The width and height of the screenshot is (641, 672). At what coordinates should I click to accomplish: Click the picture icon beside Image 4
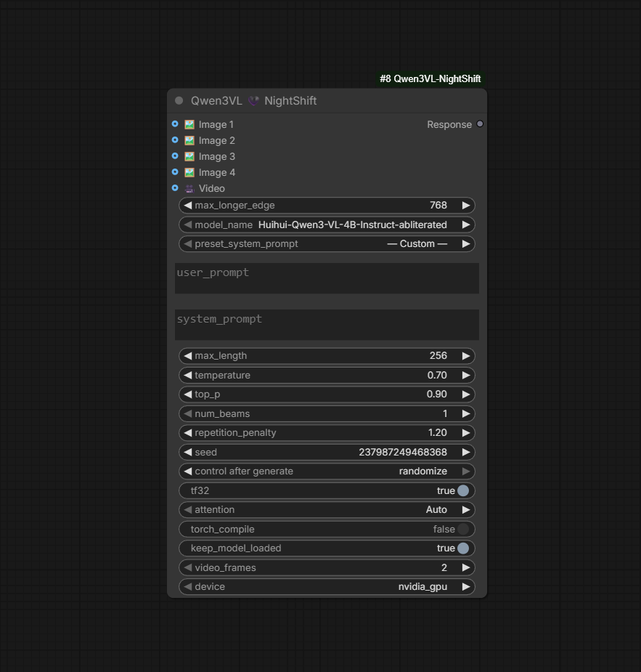189,173
